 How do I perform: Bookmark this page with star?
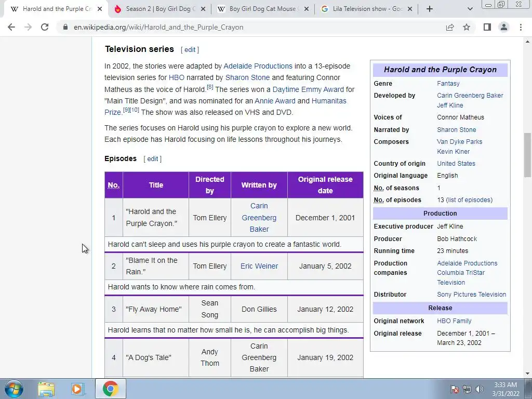[467, 27]
